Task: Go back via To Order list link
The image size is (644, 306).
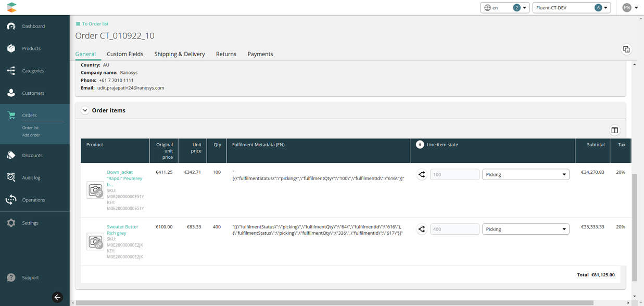Action: coord(95,24)
